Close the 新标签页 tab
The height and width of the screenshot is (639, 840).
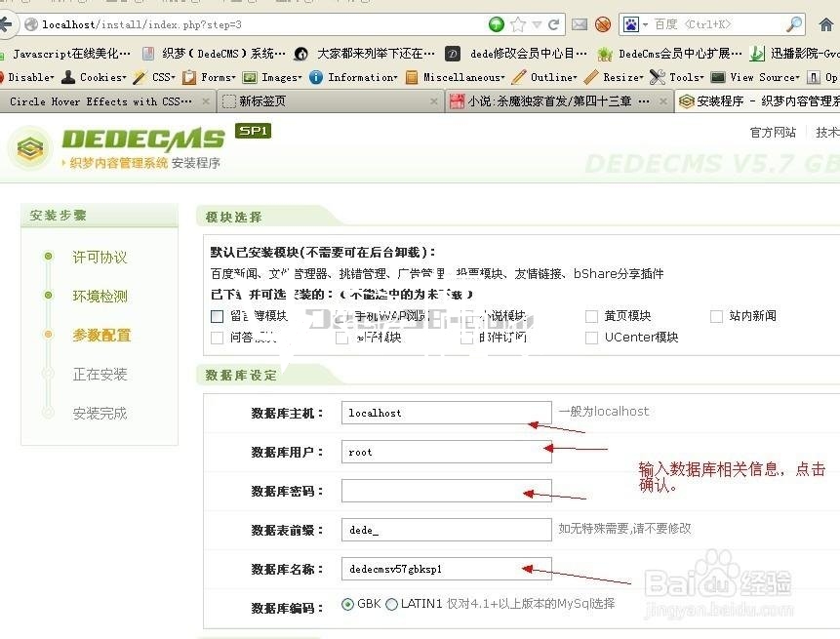click(x=434, y=101)
